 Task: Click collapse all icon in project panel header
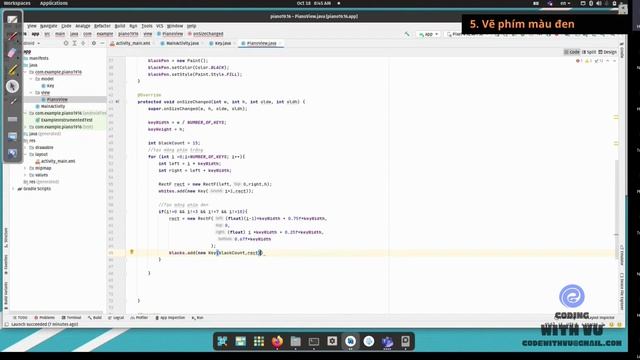click(x=84, y=43)
